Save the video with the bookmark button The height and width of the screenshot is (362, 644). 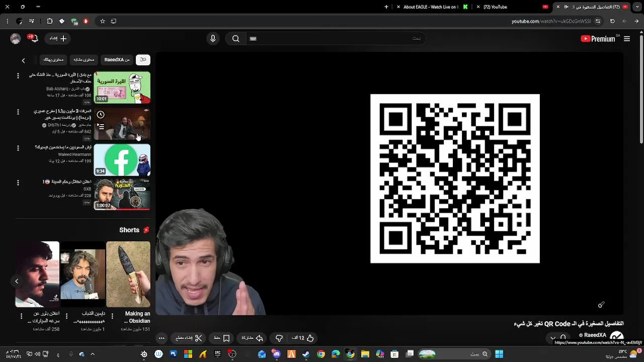point(222,338)
